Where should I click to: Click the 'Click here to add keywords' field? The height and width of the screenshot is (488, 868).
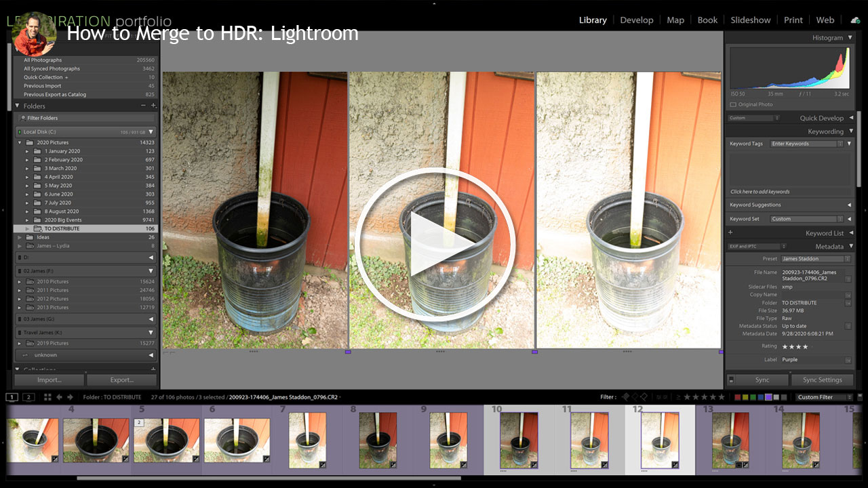click(x=789, y=192)
